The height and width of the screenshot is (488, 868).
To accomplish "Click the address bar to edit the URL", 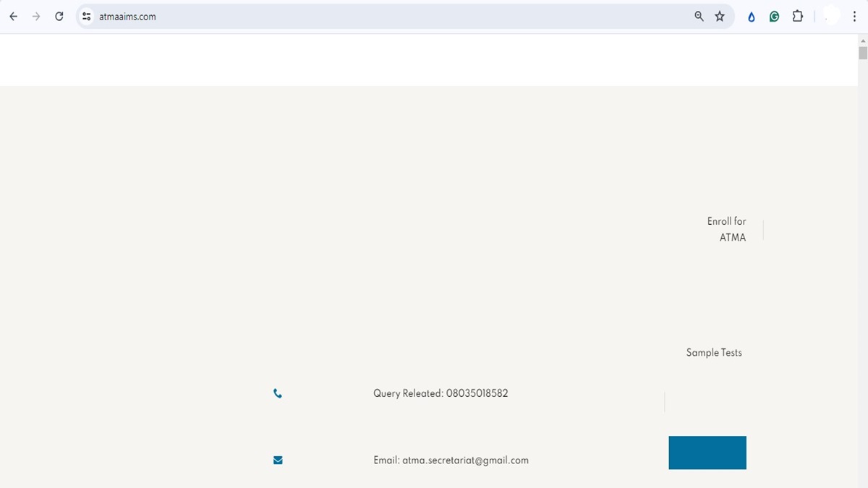I will (289, 16).
